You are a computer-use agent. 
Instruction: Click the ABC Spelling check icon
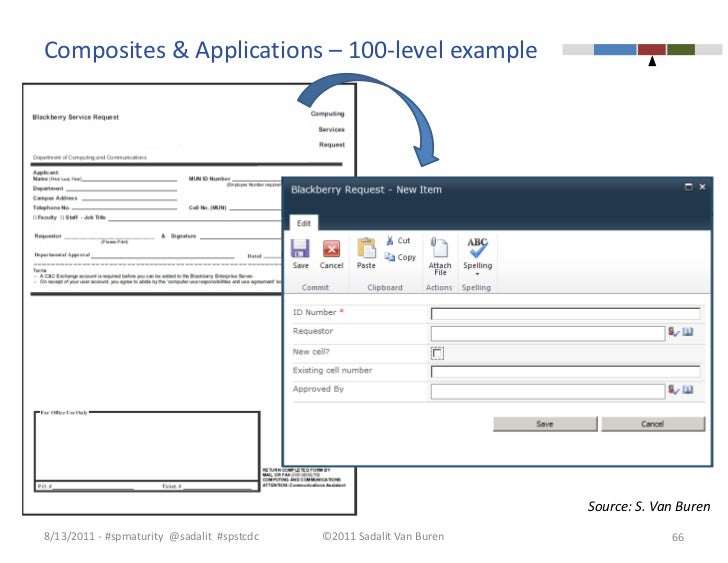477,247
